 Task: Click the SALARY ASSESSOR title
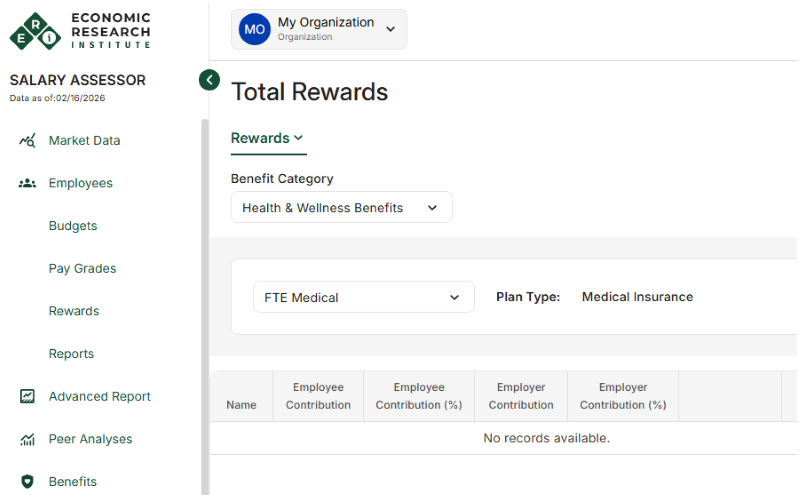pyautogui.click(x=78, y=80)
